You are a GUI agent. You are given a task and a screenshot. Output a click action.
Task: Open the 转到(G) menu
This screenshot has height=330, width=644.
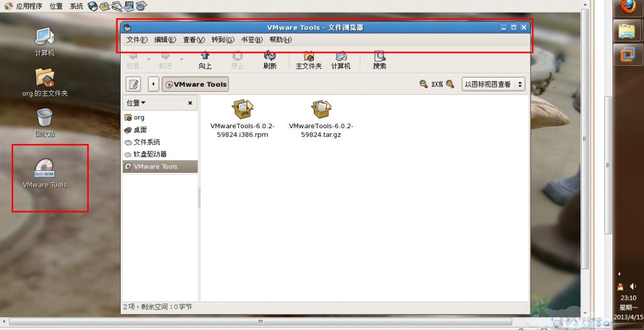(223, 40)
